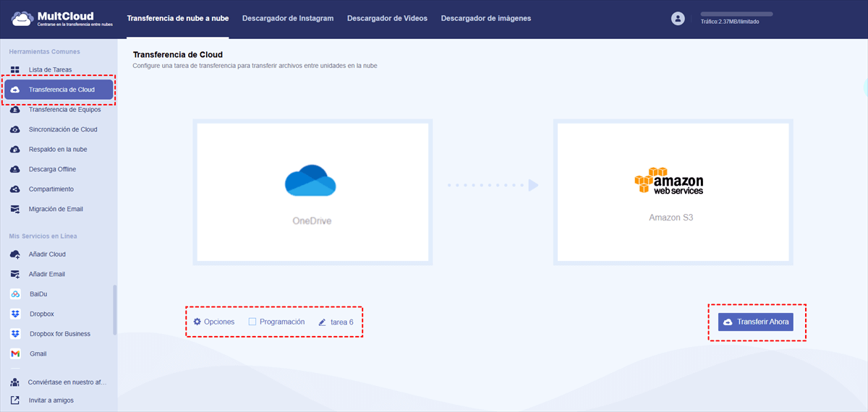868x412 pixels.
Task: Click the BaiDu cloud icon
Action: pos(14,294)
